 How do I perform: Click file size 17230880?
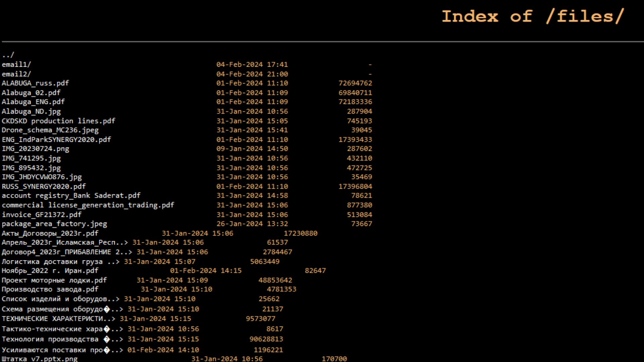pyautogui.click(x=301, y=233)
